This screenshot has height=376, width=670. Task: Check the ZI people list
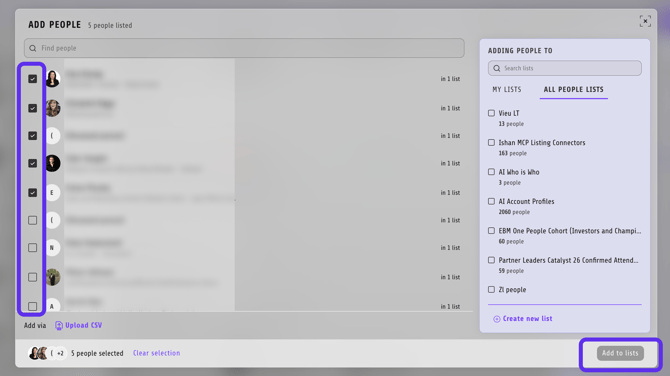click(491, 290)
